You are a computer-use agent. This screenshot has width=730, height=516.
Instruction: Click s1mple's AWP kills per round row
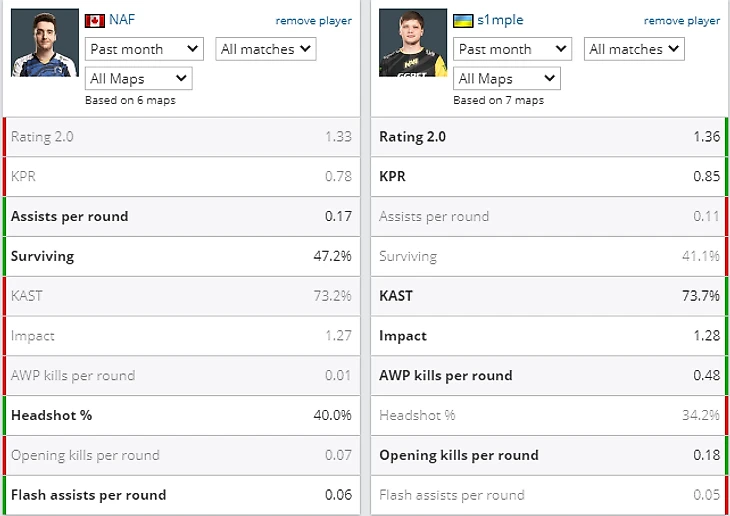(549, 376)
